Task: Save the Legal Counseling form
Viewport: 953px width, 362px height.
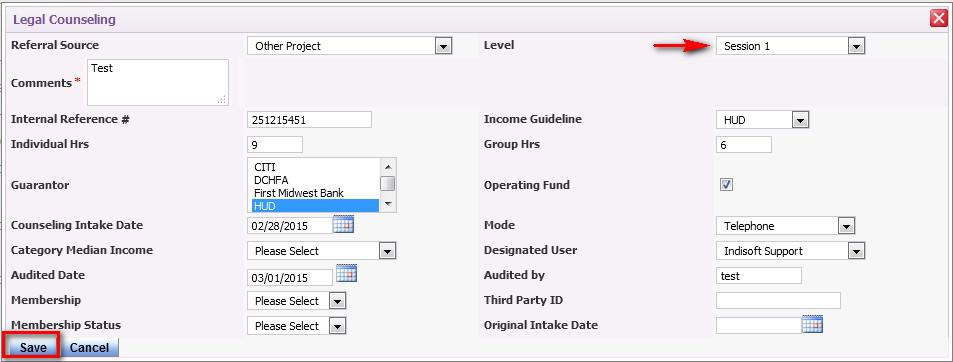Action: point(33,347)
